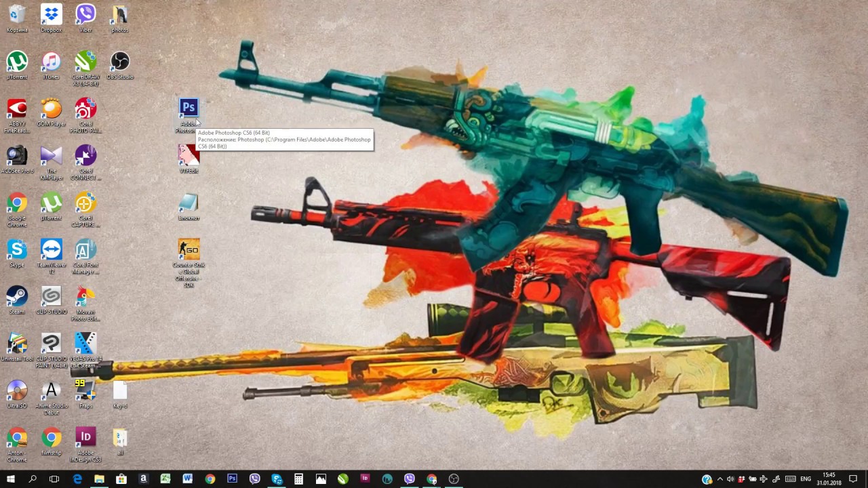
Task: Select the Viber desktop shortcut
Action: tap(85, 18)
